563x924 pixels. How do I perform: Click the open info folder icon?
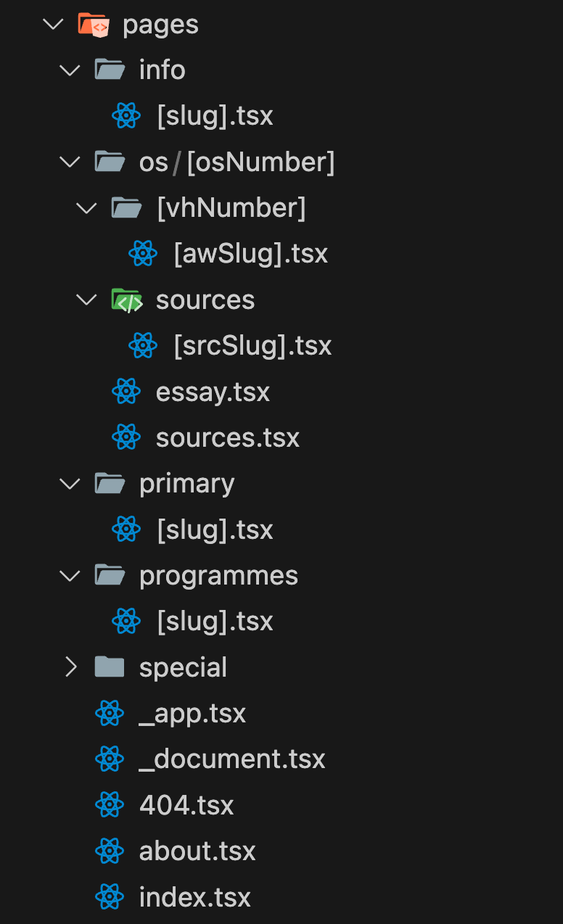110,70
